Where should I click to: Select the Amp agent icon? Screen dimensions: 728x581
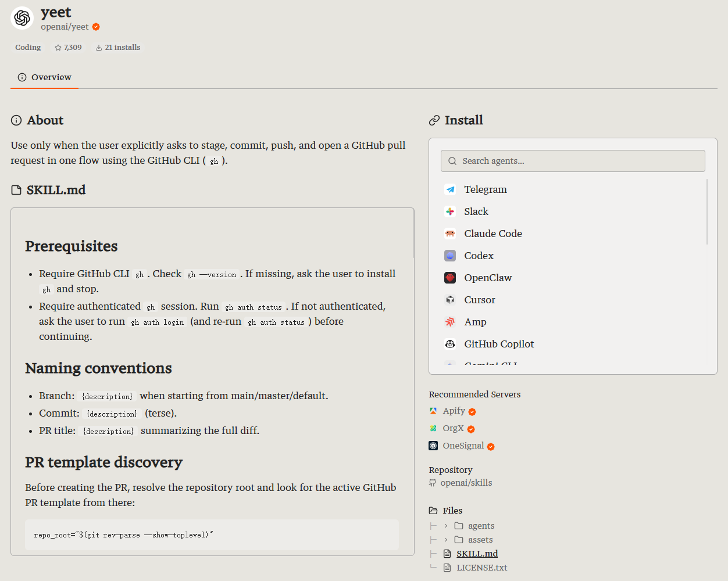point(450,322)
